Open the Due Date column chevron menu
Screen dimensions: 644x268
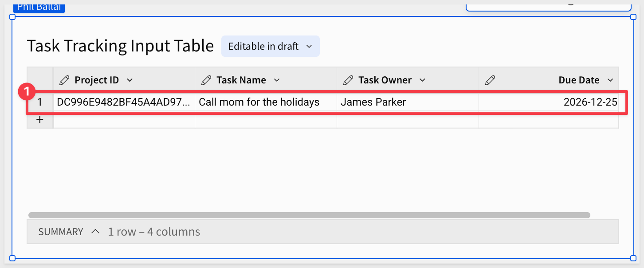point(610,80)
